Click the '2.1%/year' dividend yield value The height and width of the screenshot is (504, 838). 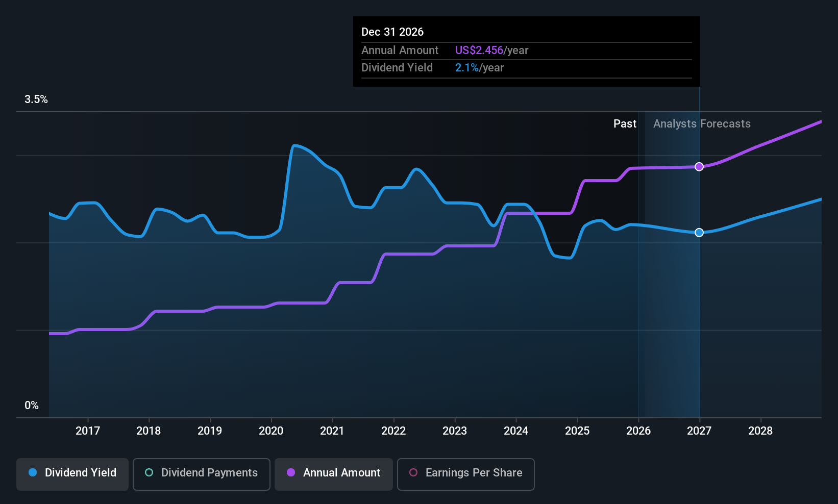tap(479, 68)
